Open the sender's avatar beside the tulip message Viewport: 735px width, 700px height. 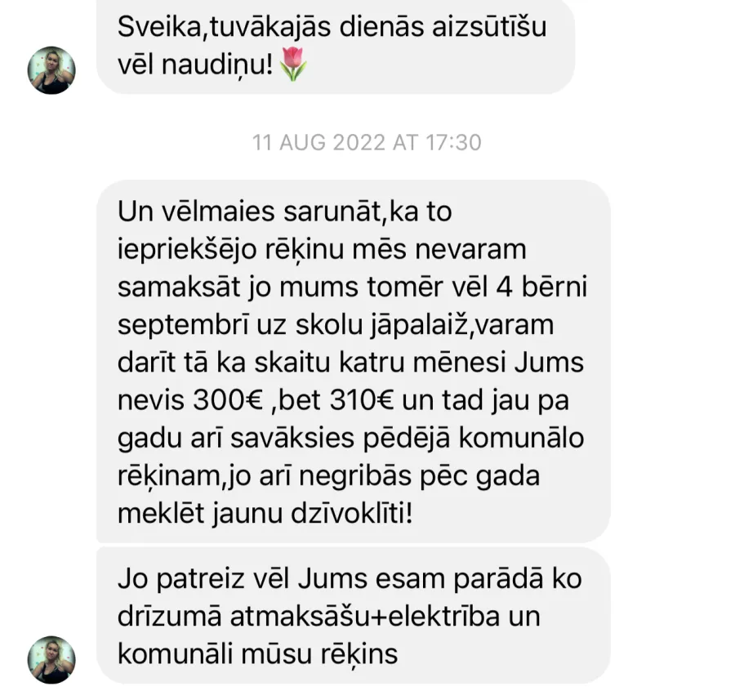[51, 70]
